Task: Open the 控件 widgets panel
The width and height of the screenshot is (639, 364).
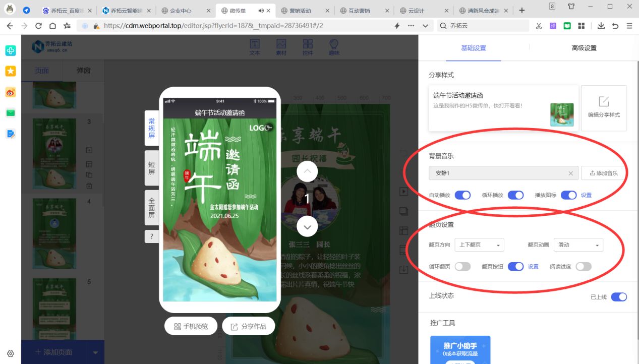Action: tap(308, 47)
